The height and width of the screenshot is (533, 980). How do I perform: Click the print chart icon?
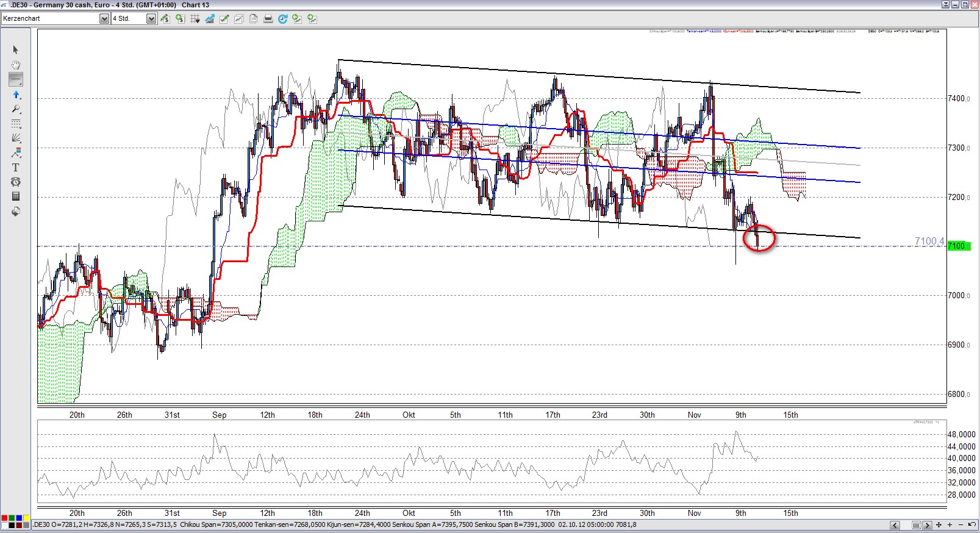click(x=268, y=19)
